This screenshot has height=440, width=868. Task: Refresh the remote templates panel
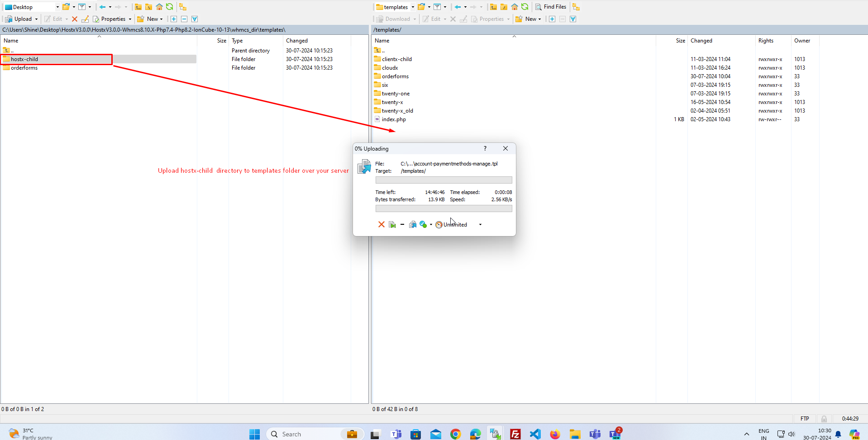pyautogui.click(x=525, y=7)
